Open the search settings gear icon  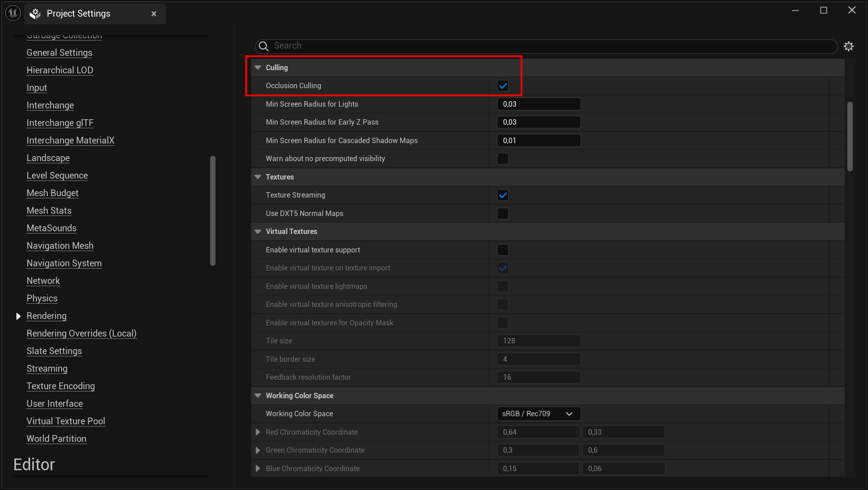tap(849, 46)
